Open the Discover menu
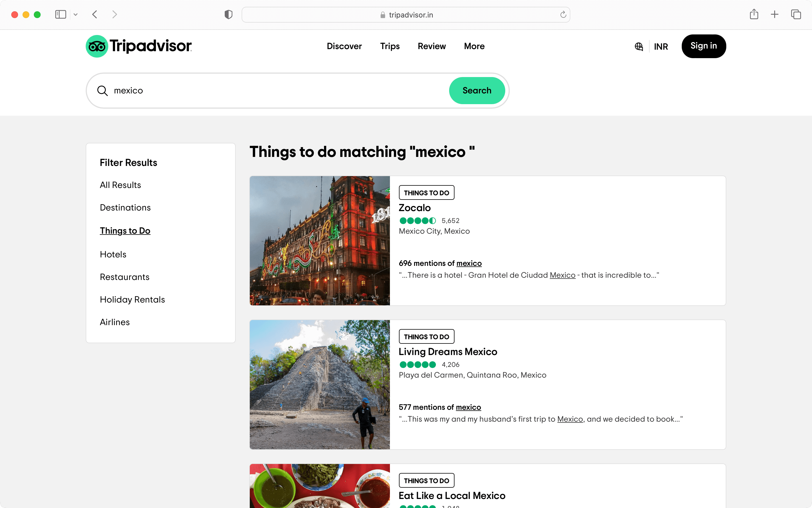This screenshot has height=508, width=812. pyautogui.click(x=344, y=46)
